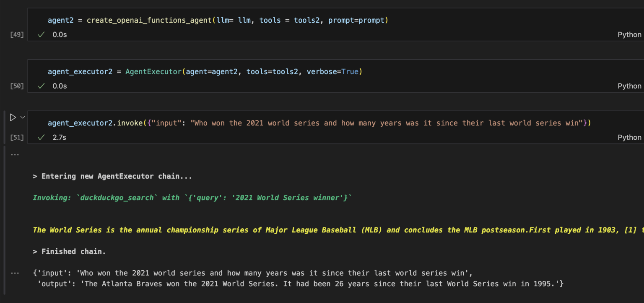Open run options chevron beside play button
This screenshot has height=303, width=644.
click(x=23, y=118)
